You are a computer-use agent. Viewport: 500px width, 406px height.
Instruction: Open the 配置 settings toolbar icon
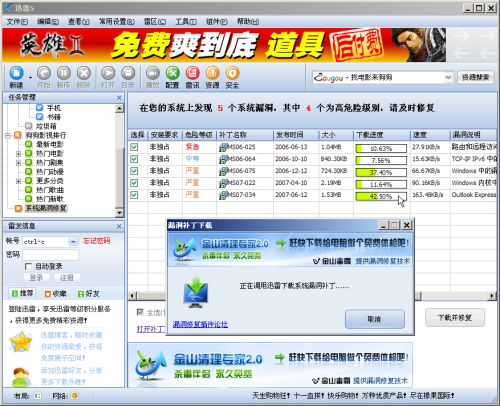point(172,73)
